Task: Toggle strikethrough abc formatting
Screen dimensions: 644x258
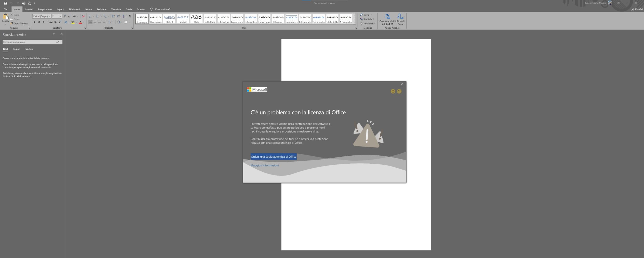Action: point(51,22)
